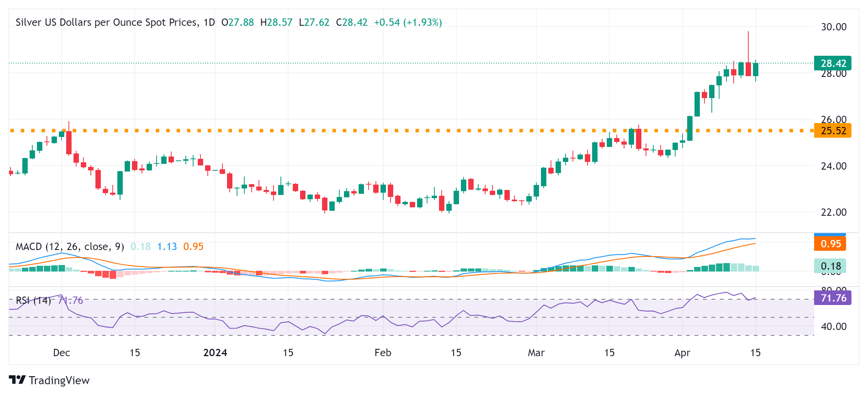Screen dimensions: 868x395
Task: Open the RSI (14) indicator legend
Action: pyautogui.click(x=33, y=300)
